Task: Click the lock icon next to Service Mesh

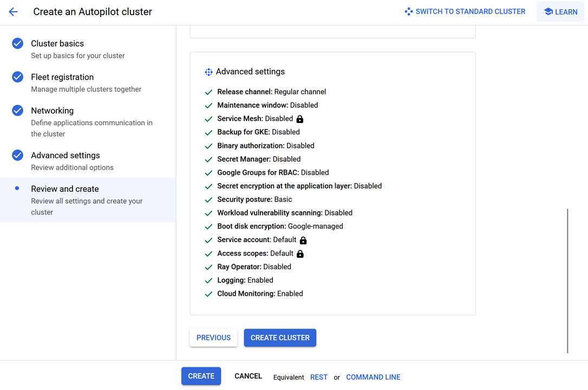Action: [299, 119]
